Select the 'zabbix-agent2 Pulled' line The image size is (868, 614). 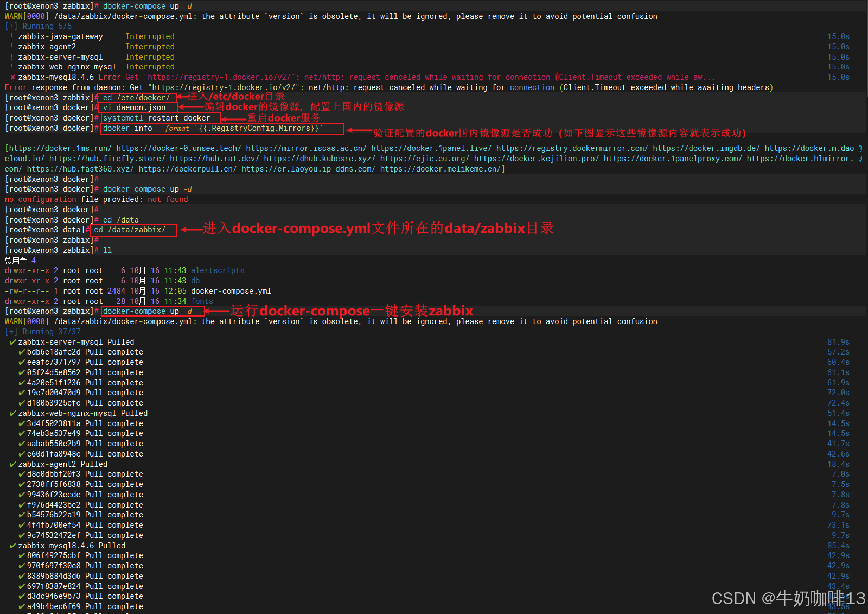pyautogui.click(x=59, y=464)
